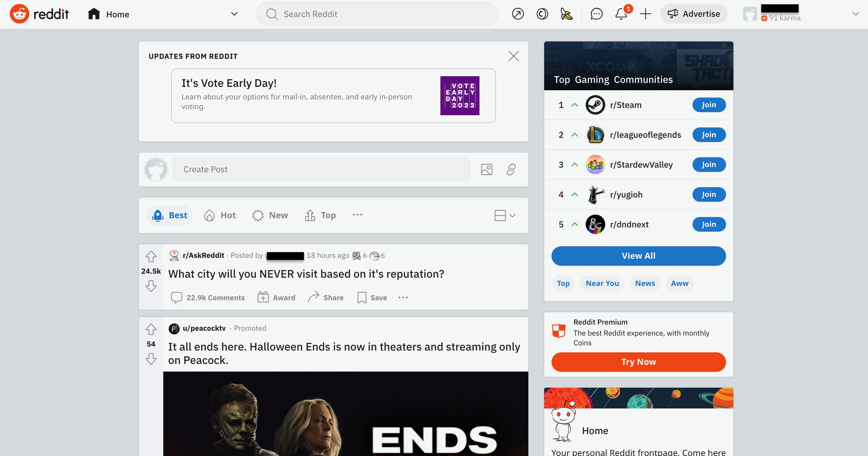Join r/StardewValley community
Image resolution: width=868 pixels, height=456 pixels.
click(x=709, y=165)
